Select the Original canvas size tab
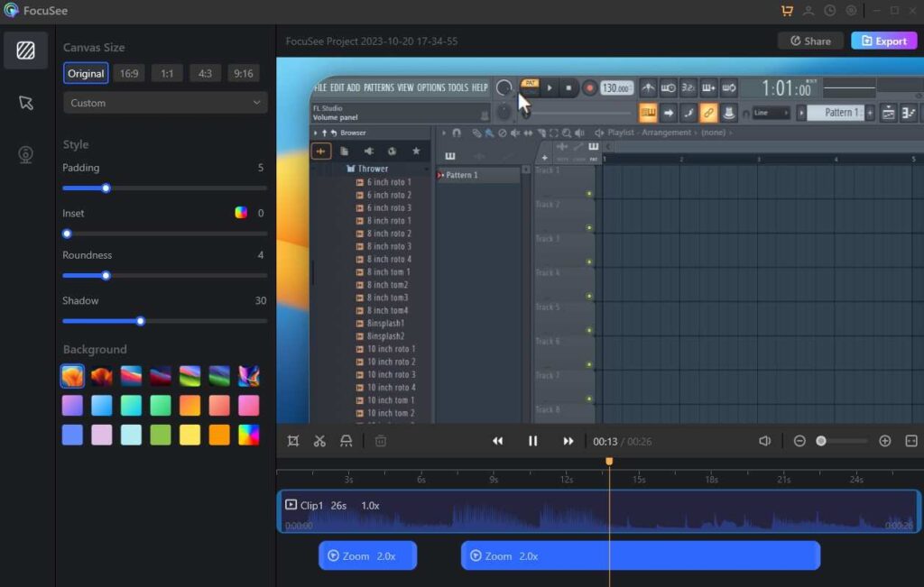Viewport: 924px width, 587px height. click(86, 73)
